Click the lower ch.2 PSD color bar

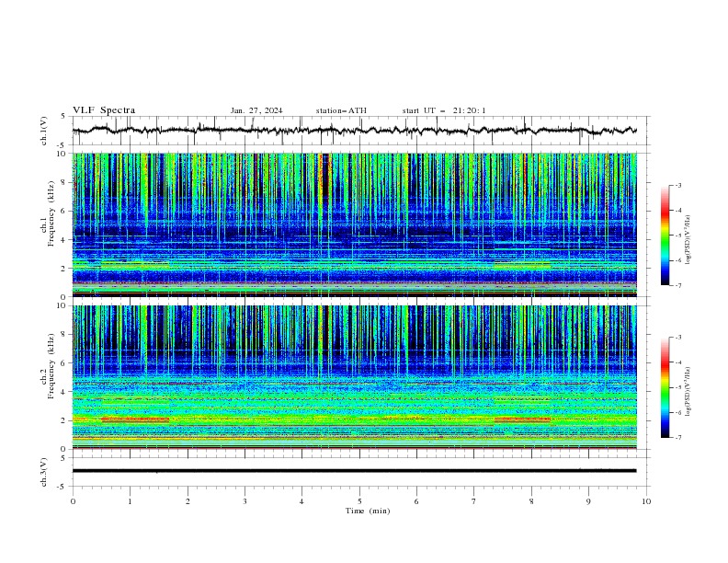coord(665,387)
